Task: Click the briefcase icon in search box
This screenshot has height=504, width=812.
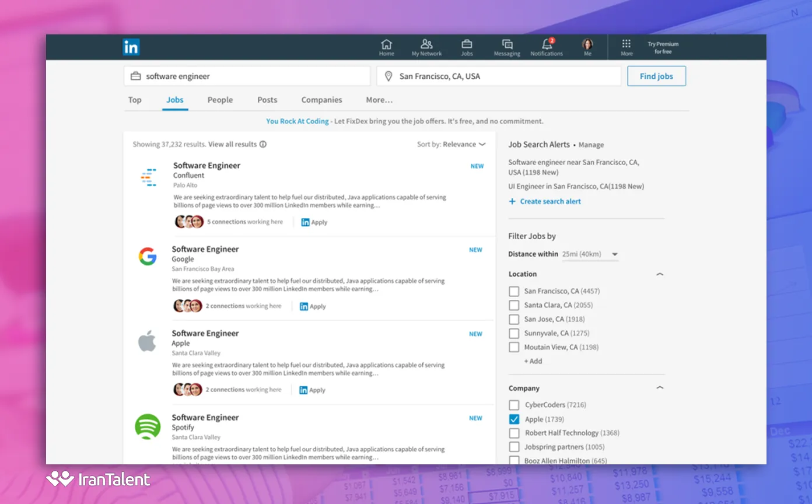Action: click(x=135, y=76)
